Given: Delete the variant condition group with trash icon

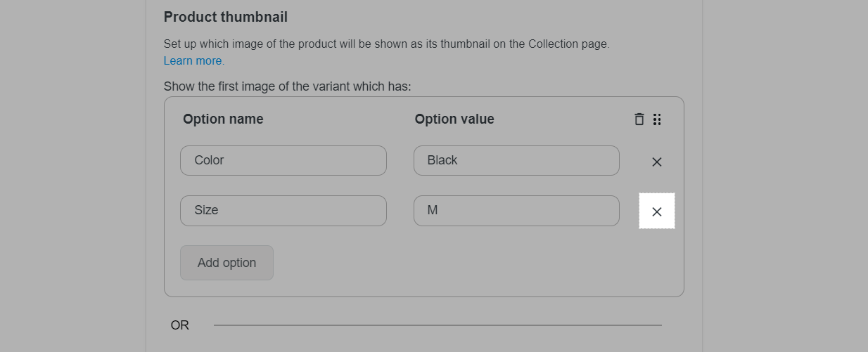Looking at the screenshot, I should pyautogui.click(x=639, y=119).
